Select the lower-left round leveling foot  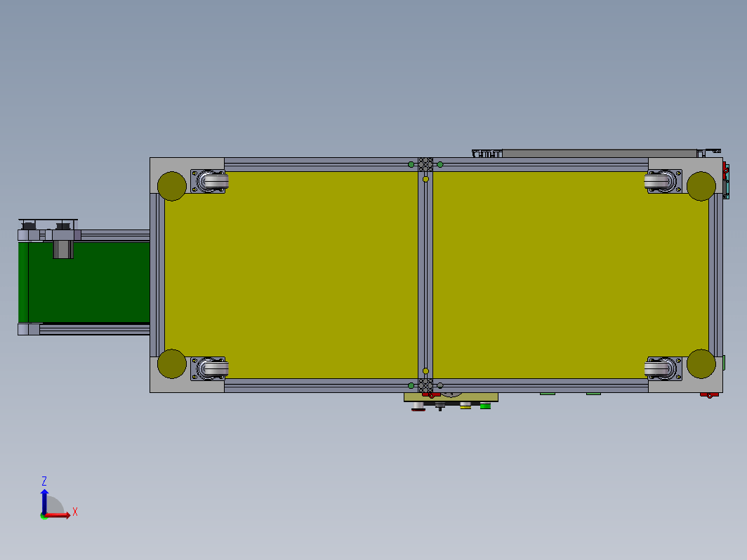click(172, 364)
